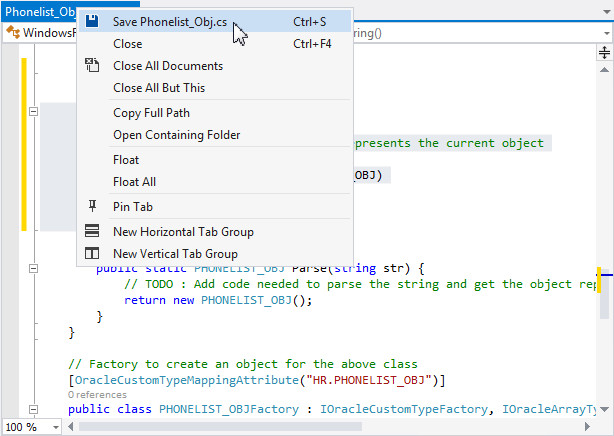
Task: Click the horizontal scrollbar thumb
Action: point(220,426)
